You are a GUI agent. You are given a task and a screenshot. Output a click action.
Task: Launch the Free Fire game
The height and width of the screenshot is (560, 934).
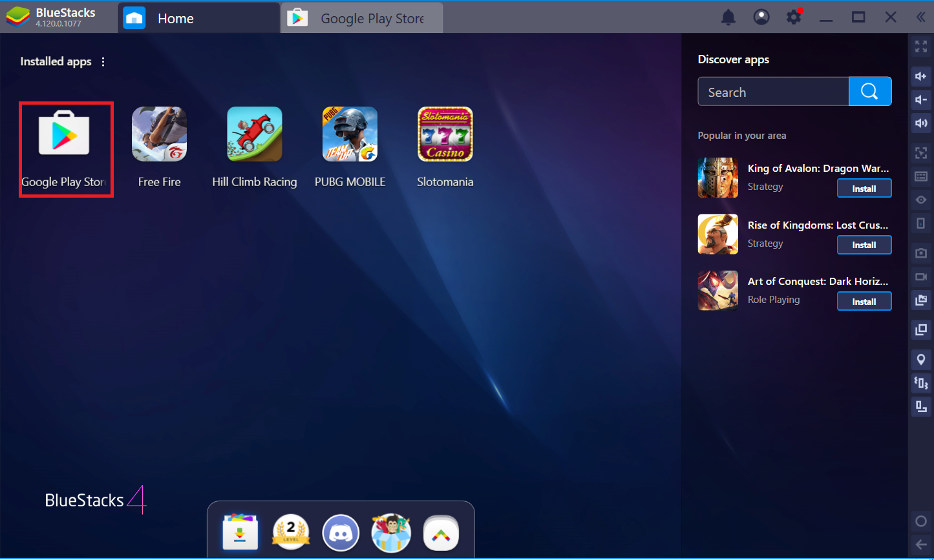pos(159,134)
